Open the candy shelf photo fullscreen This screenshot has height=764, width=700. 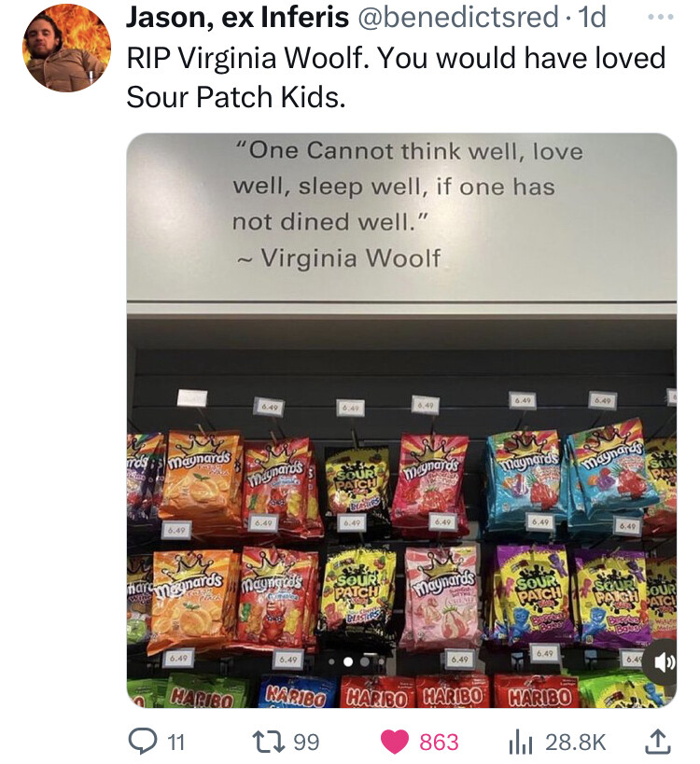coord(401,421)
